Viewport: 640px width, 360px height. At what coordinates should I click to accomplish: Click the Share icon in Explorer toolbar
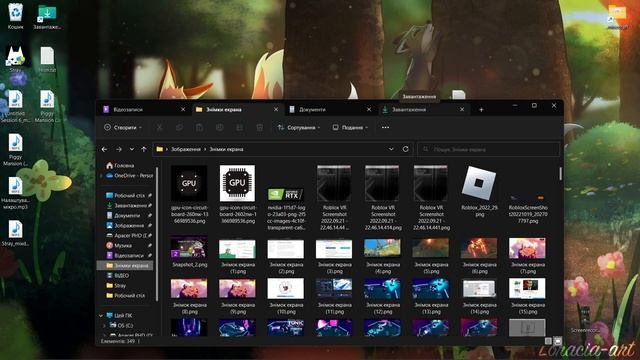pos(239,128)
